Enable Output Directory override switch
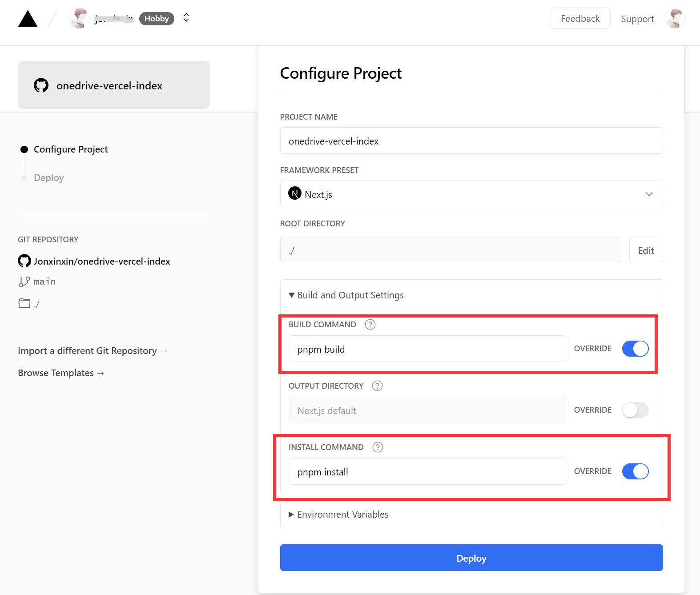The width and height of the screenshot is (700, 595). (635, 410)
